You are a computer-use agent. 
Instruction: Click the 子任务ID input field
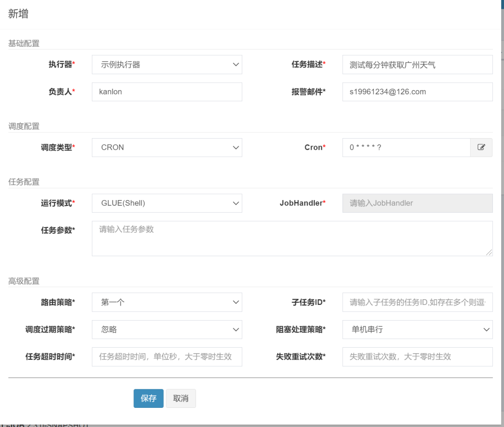(418, 302)
